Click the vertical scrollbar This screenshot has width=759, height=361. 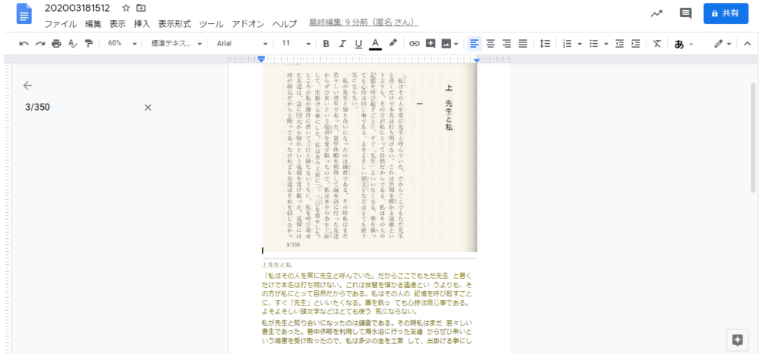coord(753,138)
